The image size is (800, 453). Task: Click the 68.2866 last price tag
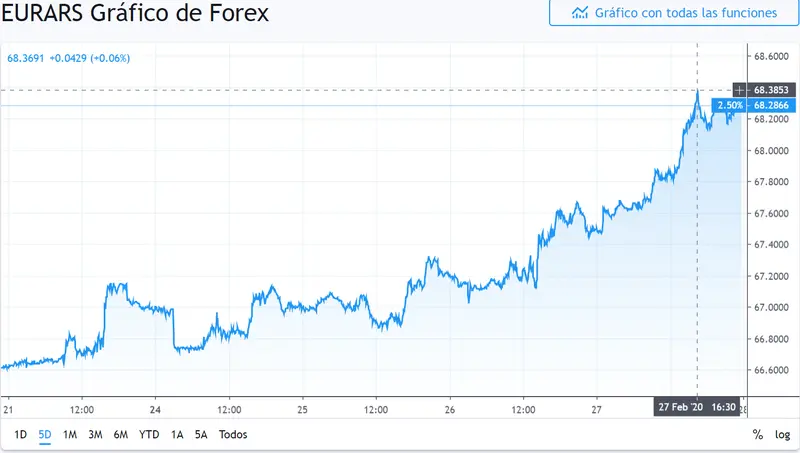click(771, 106)
